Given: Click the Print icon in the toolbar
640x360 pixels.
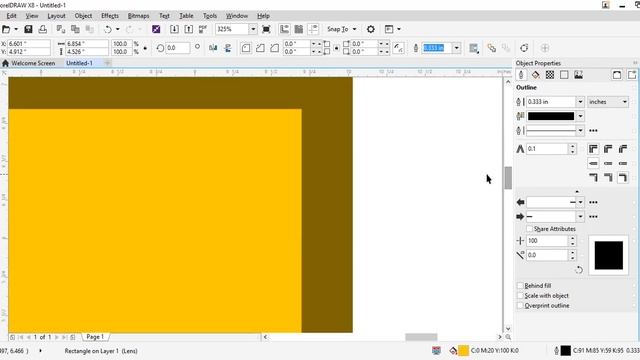Looking at the screenshot, I should coord(42,29).
